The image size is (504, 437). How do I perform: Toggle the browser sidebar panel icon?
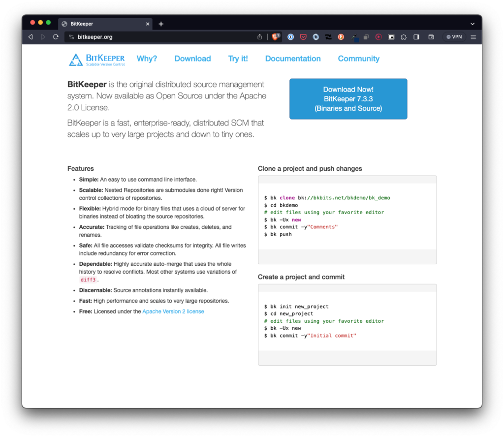[x=416, y=37]
